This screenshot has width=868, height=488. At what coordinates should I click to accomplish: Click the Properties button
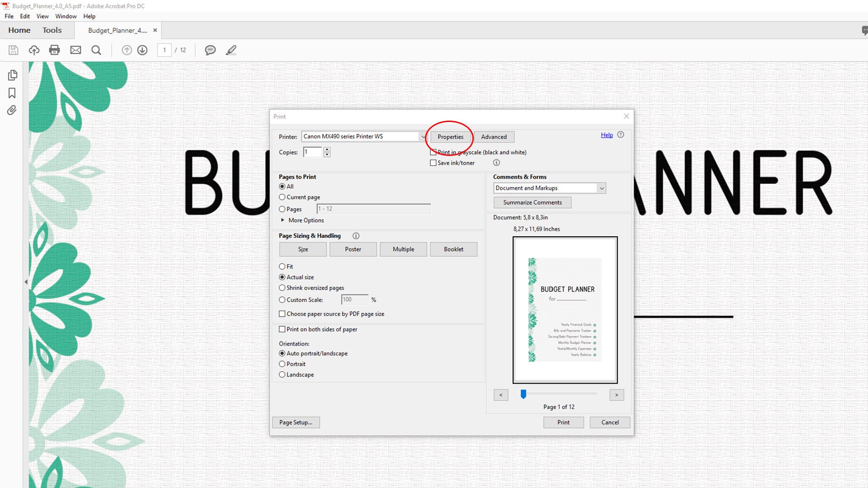[450, 136]
